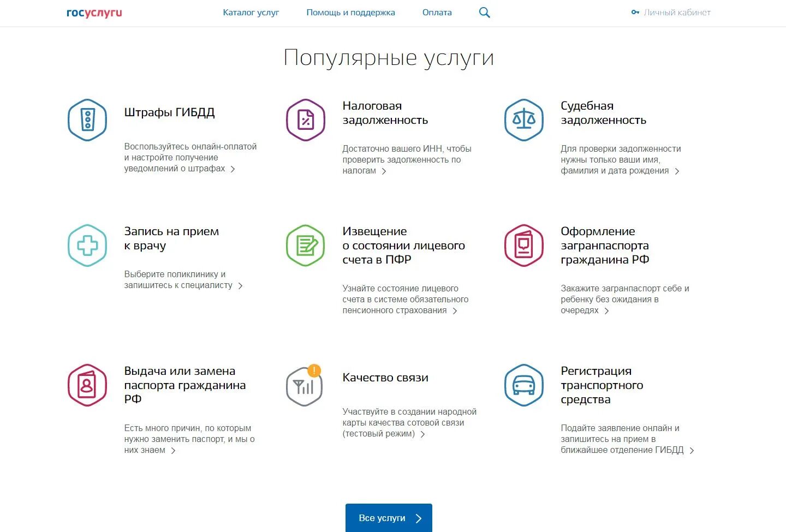Click chevron after '(тестовый режим)'

(x=422, y=434)
